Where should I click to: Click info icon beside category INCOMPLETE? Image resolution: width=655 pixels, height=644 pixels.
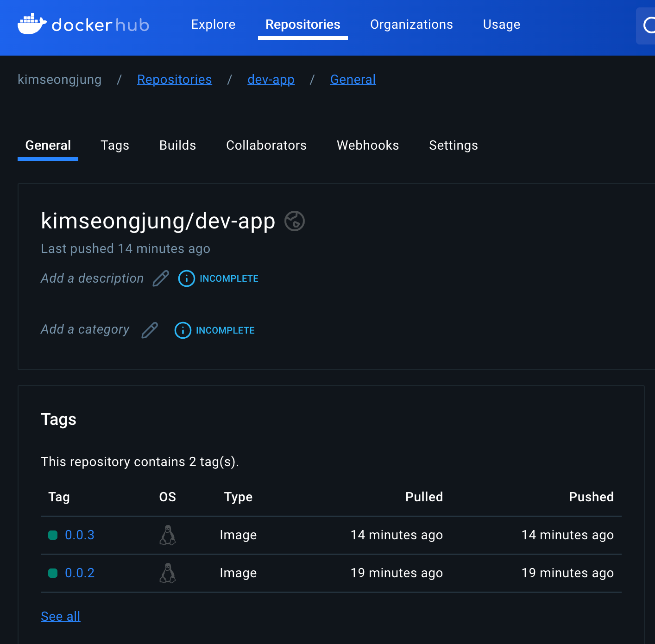[183, 330]
